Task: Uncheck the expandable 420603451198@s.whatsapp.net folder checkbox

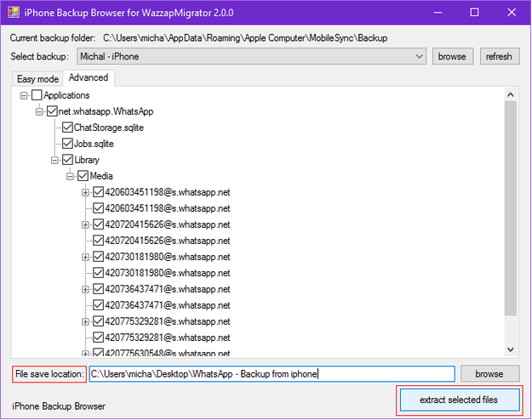Action: point(99,192)
